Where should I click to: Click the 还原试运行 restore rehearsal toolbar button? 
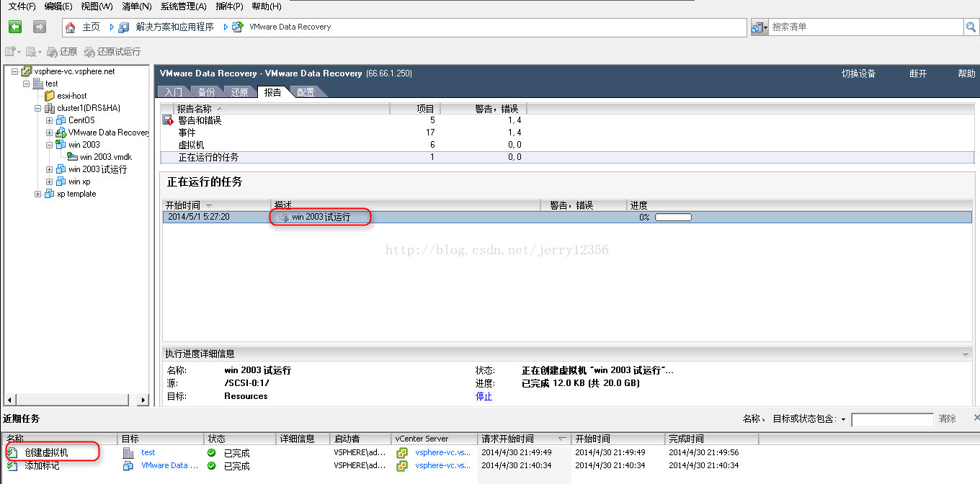112,52
